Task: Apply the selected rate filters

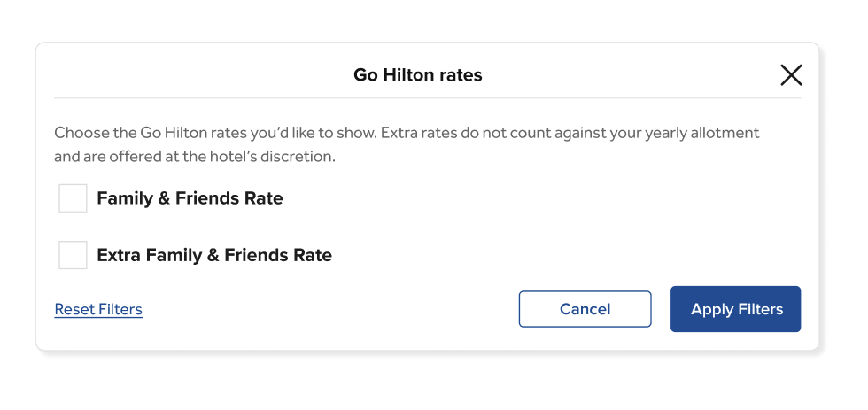Action: coord(735,309)
